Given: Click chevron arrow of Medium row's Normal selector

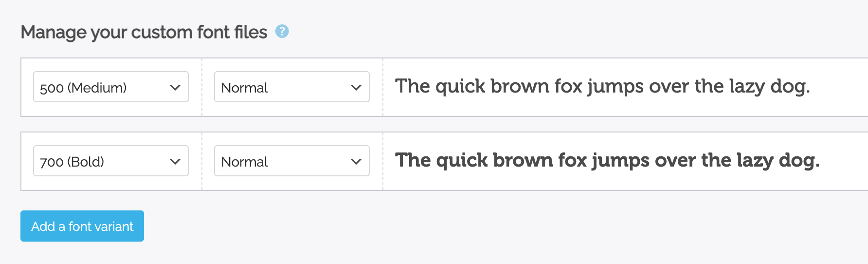Looking at the screenshot, I should tap(356, 88).
